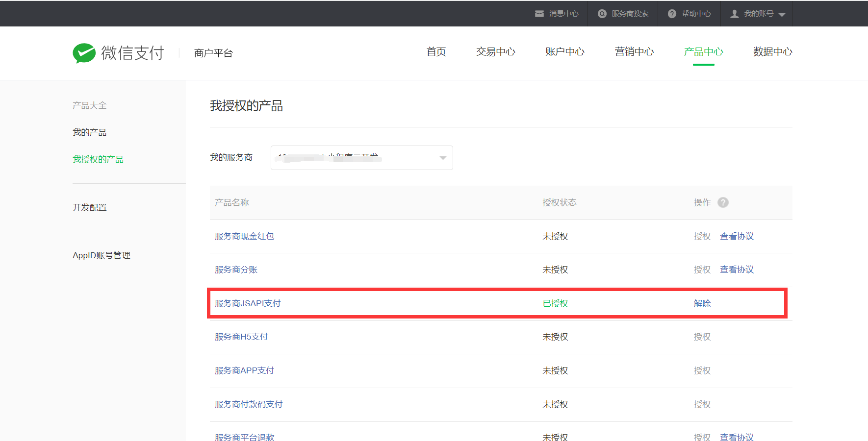Click the question mark icon beside 帮助中心
The width and height of the screenshot is (868, 441).
coord(672,14)
